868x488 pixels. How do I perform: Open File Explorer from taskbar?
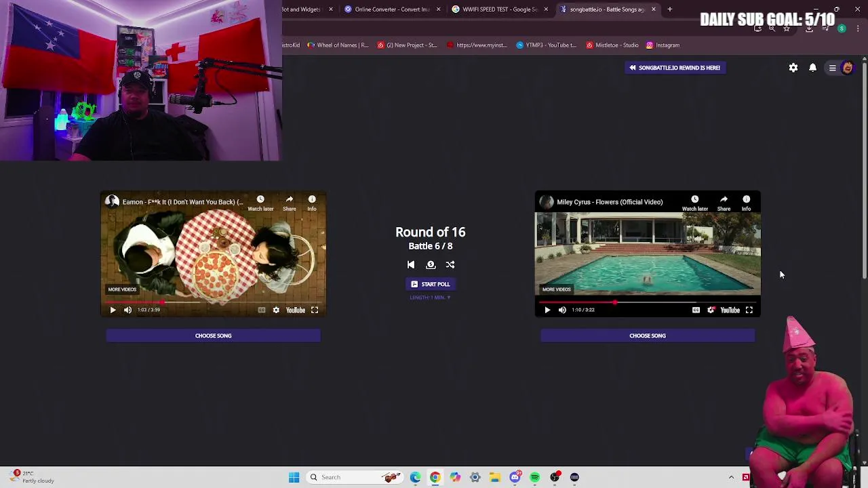pyautogui.click(x=495, y=477)
